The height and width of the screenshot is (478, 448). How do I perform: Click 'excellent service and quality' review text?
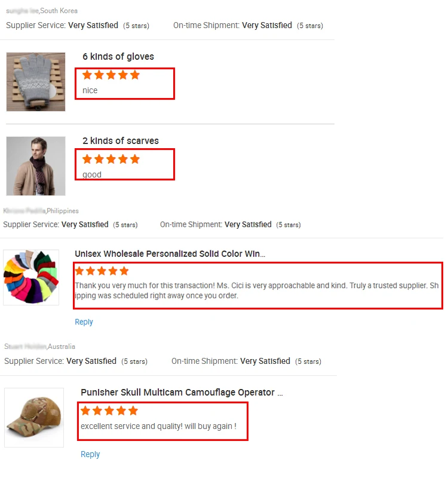pyautogui.click(x=158, y=427)
